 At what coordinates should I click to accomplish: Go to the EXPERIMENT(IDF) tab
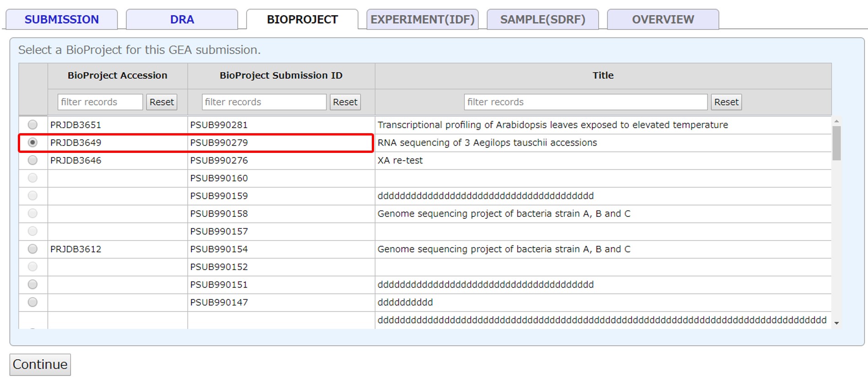pyautogui.click(x=422, y=20)
